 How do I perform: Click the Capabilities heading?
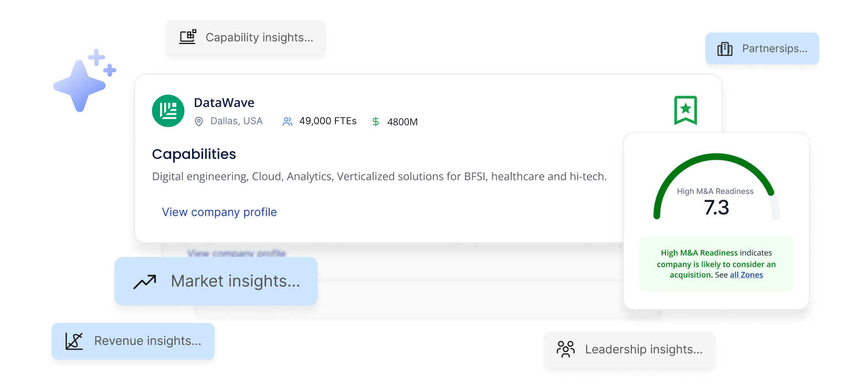coord(194,154)
